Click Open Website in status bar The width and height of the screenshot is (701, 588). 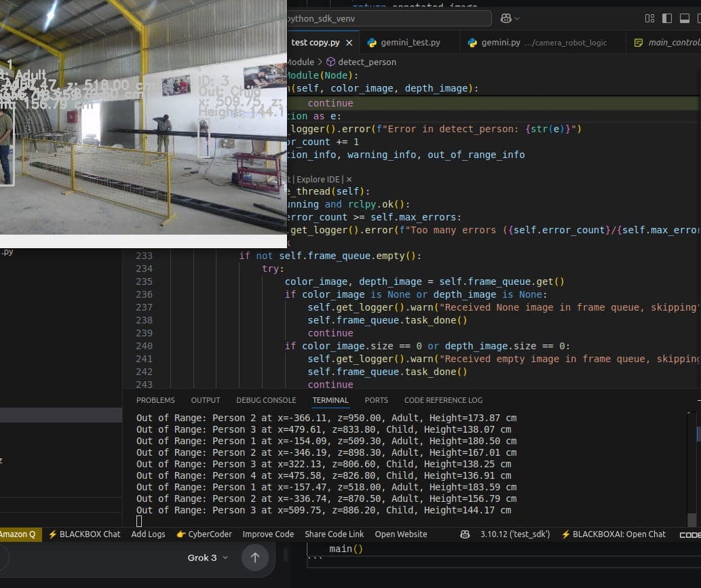click(401, 534)
